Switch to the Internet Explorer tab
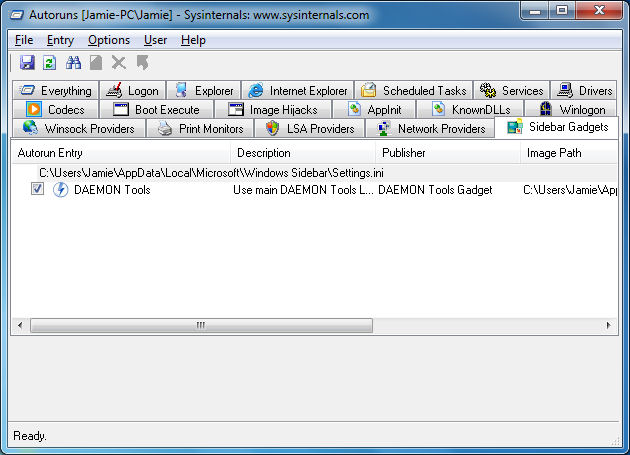The image size is (630, 455). click(x=298, y=90)
